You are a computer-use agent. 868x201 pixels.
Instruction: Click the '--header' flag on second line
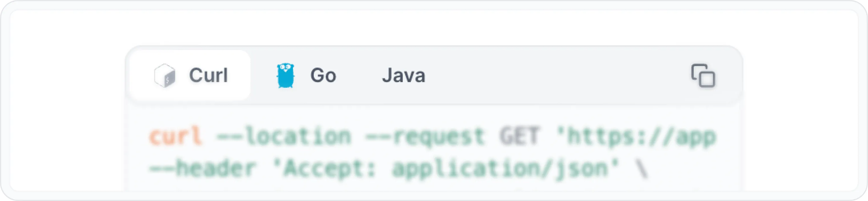203,168
